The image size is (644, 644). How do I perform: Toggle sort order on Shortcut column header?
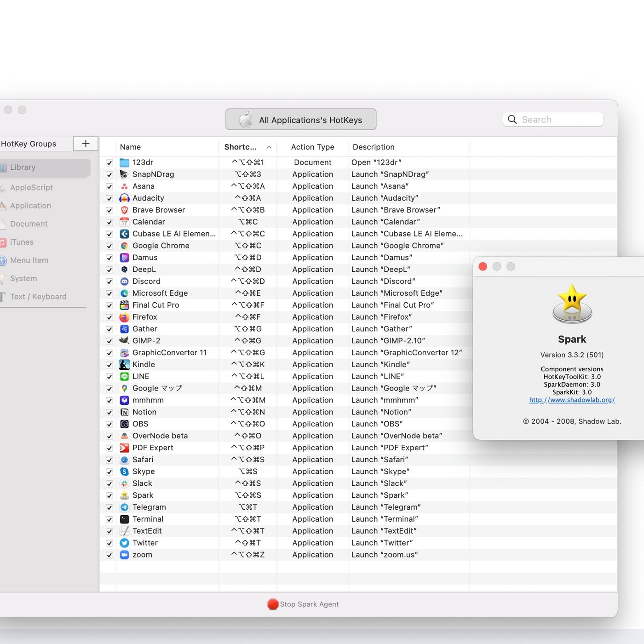point(247,147)
